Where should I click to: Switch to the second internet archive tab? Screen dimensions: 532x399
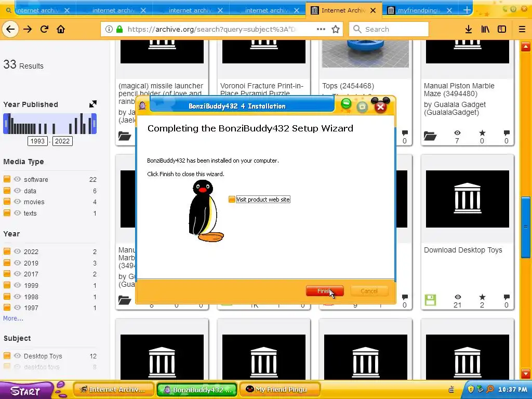pyautogui.click(x=114, y=10)
